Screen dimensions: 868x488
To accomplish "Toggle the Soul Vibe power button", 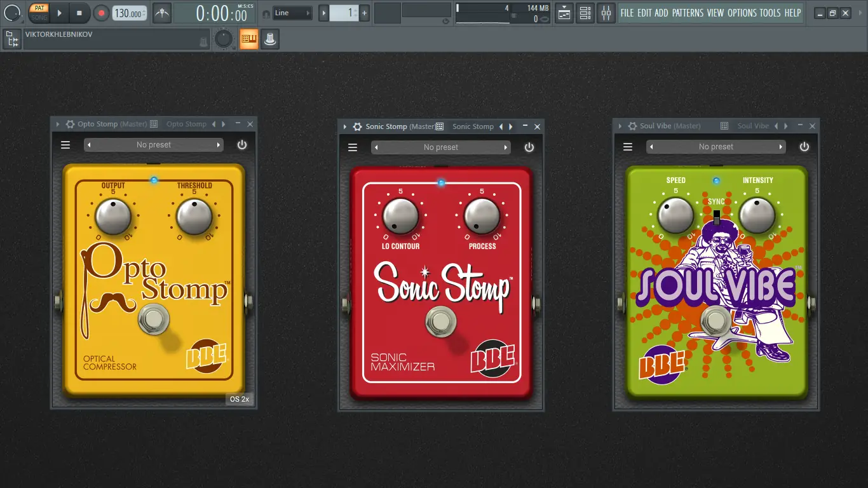I will click(804, 147).
